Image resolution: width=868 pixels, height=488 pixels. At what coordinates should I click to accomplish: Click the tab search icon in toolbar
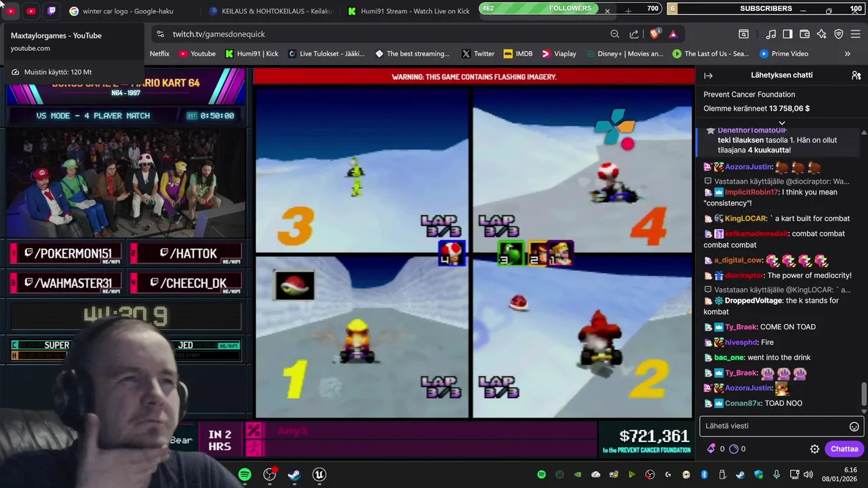pyautogui.click(x=744, y=34)
